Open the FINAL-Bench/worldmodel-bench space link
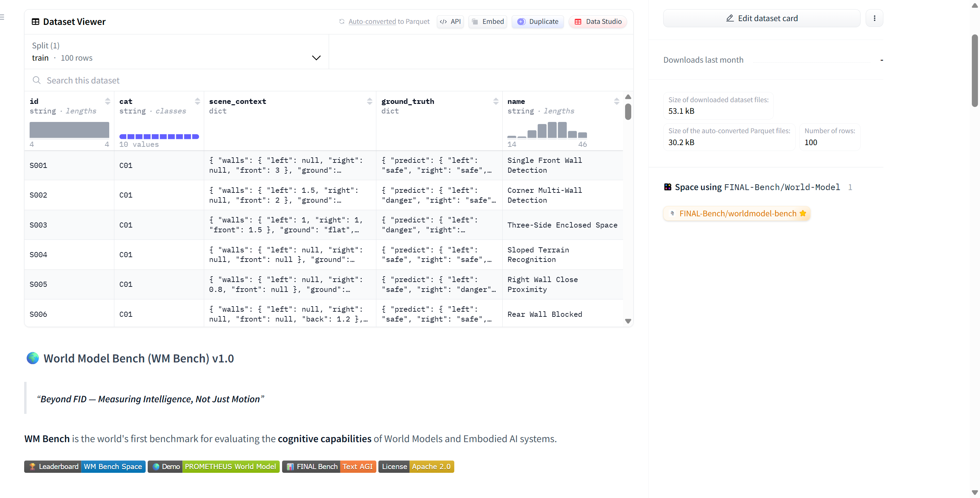 click(x=738, y=213)
